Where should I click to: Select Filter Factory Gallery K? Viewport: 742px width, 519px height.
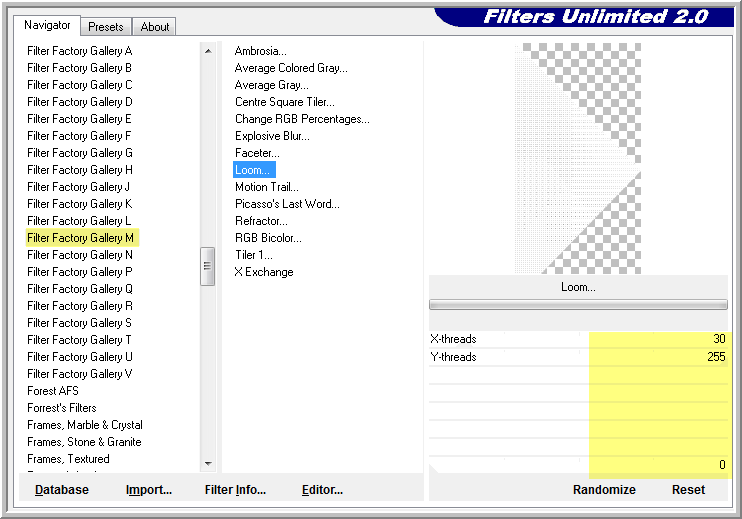[80, 204]
